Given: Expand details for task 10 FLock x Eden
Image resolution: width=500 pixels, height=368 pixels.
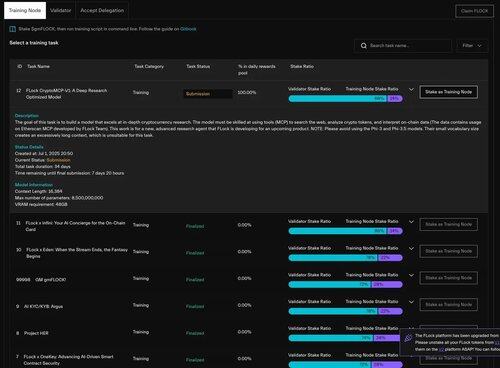Looking at the screenshot, I should click(411, 248).
